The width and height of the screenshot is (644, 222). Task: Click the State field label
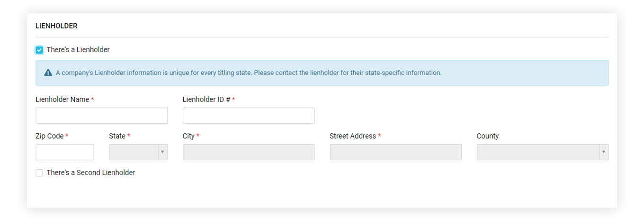coord(117,136)
